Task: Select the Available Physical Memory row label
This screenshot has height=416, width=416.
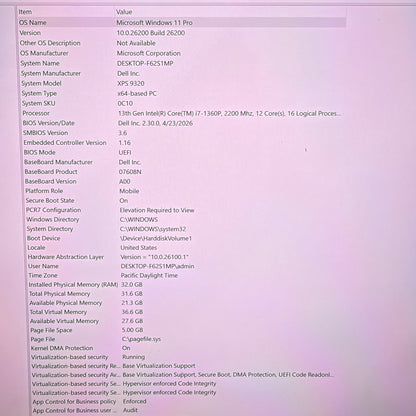Action: coord(66,303)
